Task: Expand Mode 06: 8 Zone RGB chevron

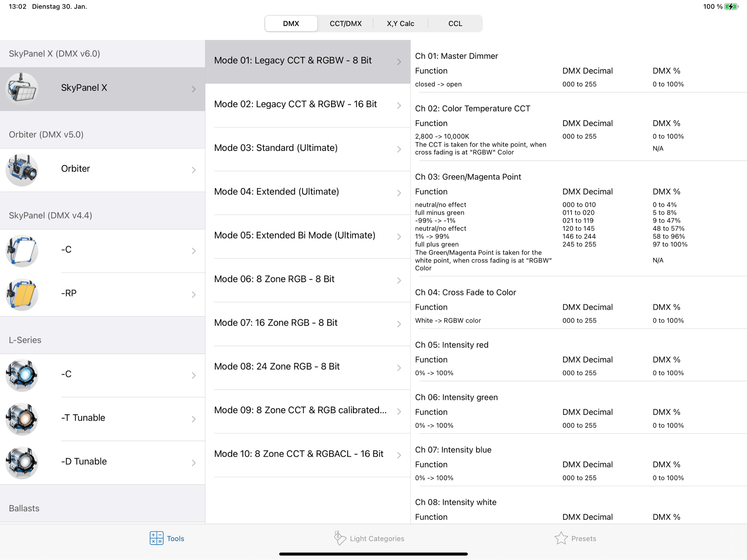Action: point(399,281)
